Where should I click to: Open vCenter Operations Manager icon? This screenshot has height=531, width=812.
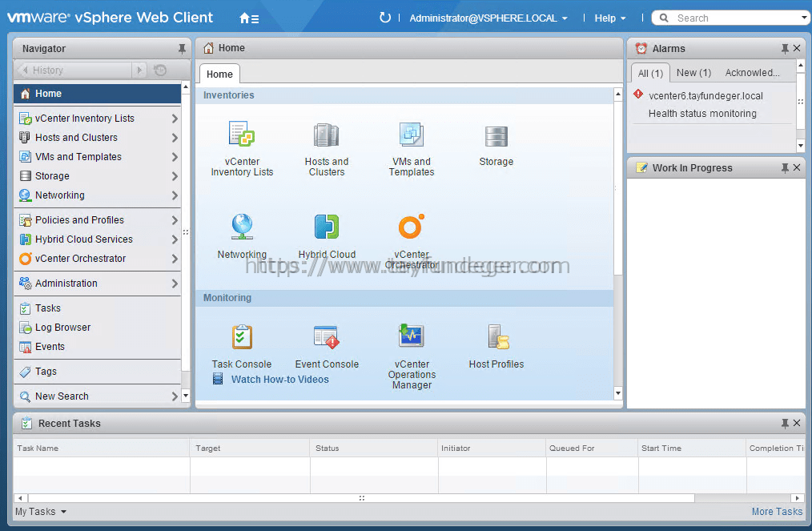(411, 336)
